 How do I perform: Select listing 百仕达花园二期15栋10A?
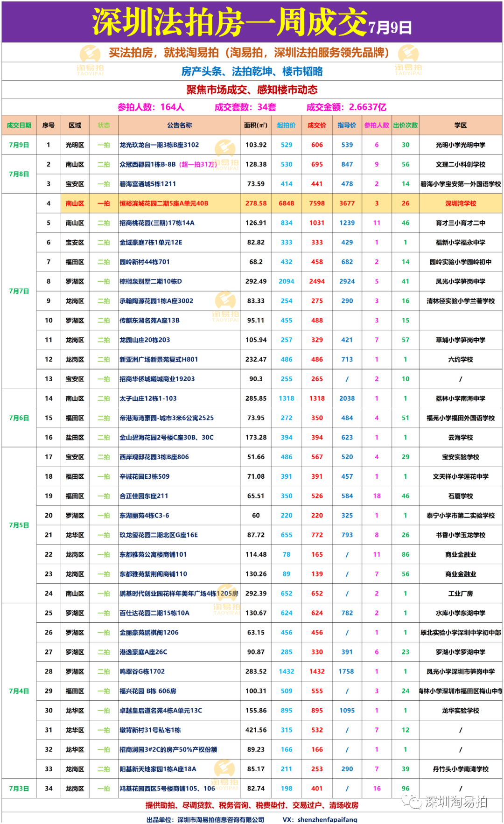(x=154, y=613)
